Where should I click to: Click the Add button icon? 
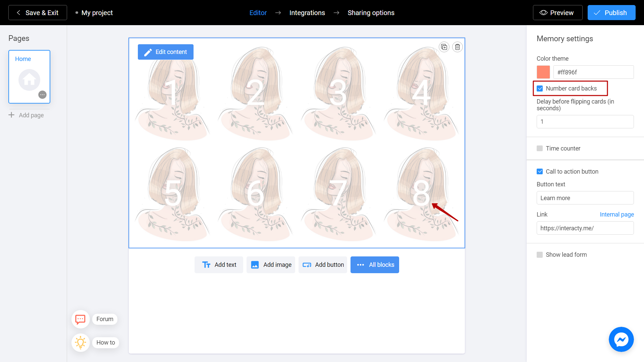click(x=307, y=264)
